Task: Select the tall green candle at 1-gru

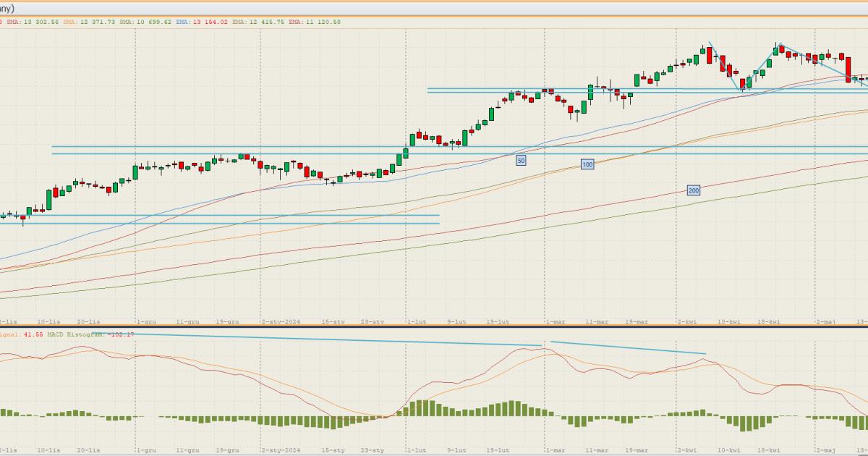Action: pos(135,172)
